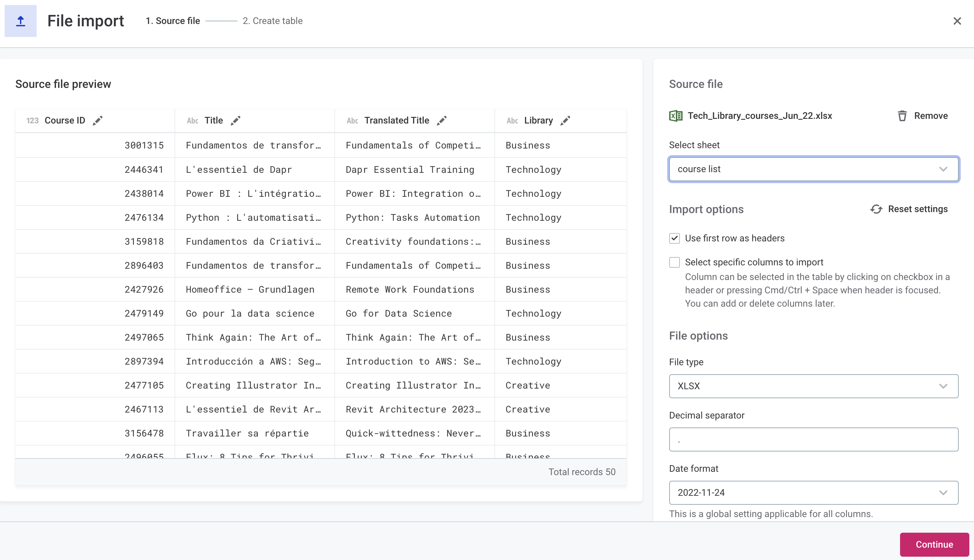
Task: Click the pencil icon on Course ID column
Action: [x=97, y=121]
